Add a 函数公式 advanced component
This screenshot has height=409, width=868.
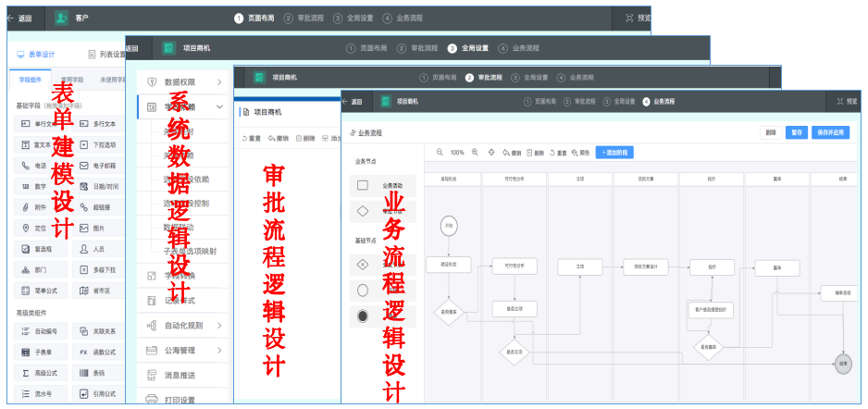(x=98, y=352)
